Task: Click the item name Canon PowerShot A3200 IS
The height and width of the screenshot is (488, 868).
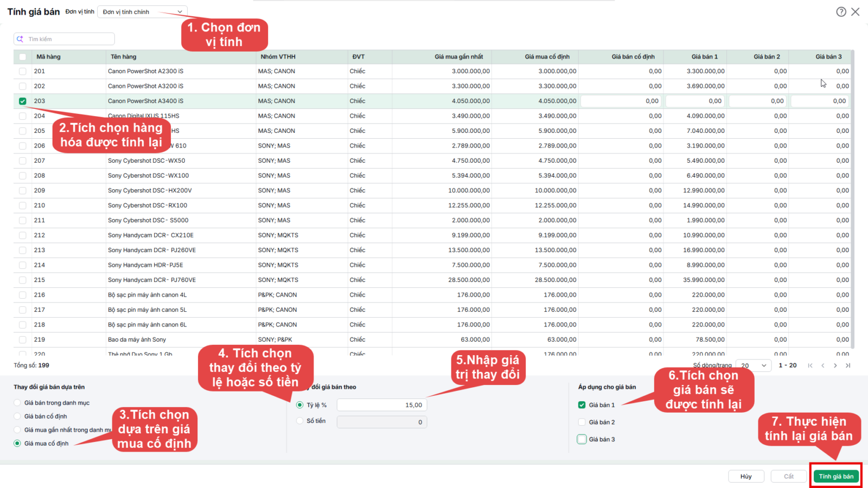Action: coord(145,86)
